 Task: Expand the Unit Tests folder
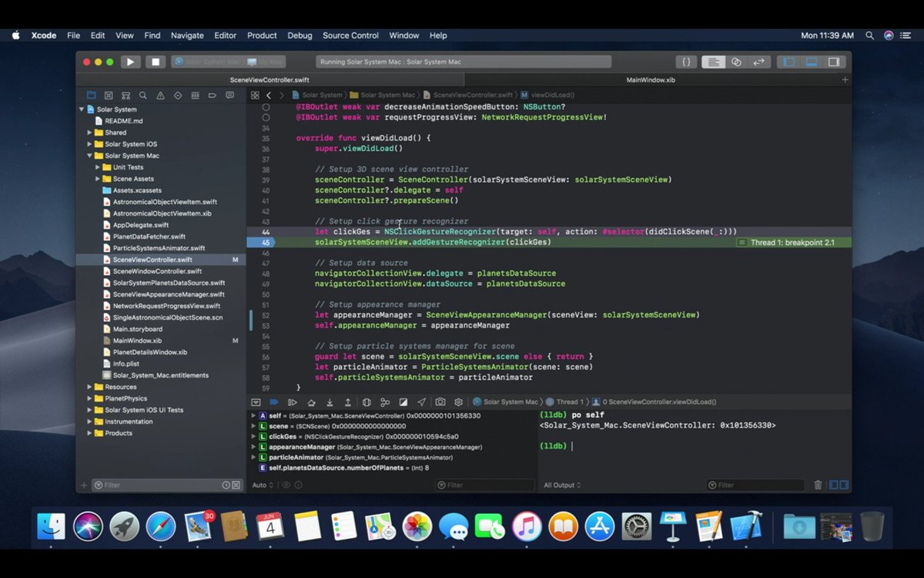[x=98, y=167]
